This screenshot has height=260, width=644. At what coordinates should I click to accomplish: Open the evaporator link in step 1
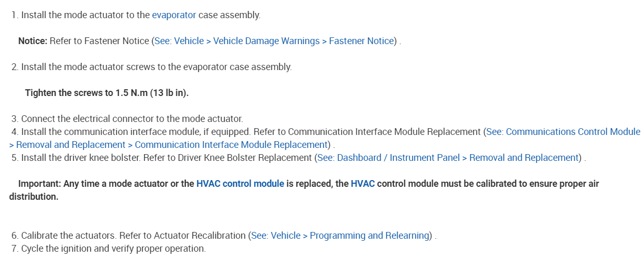pyautogui.click(x=174, y=15)
